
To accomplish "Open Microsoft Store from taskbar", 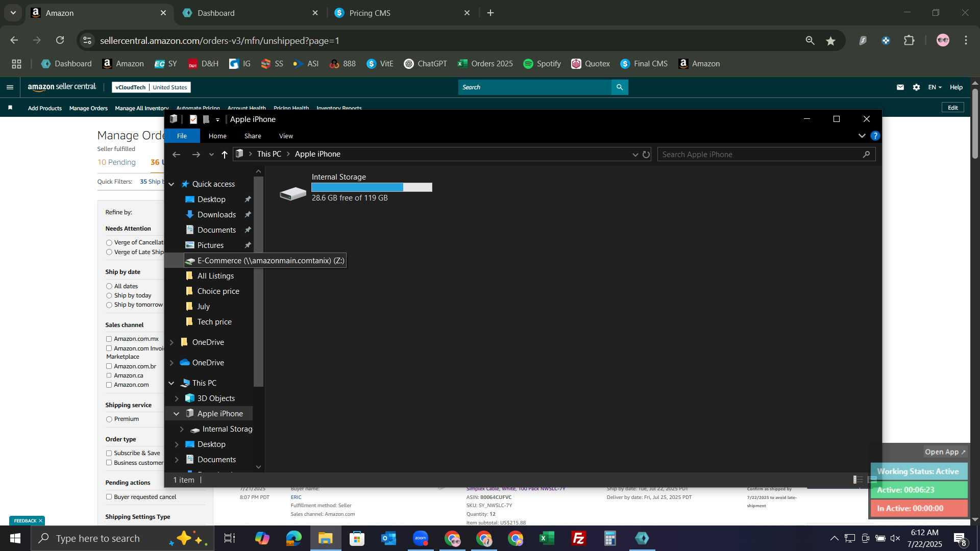I will pyautogui.click(x=357, y=538).
